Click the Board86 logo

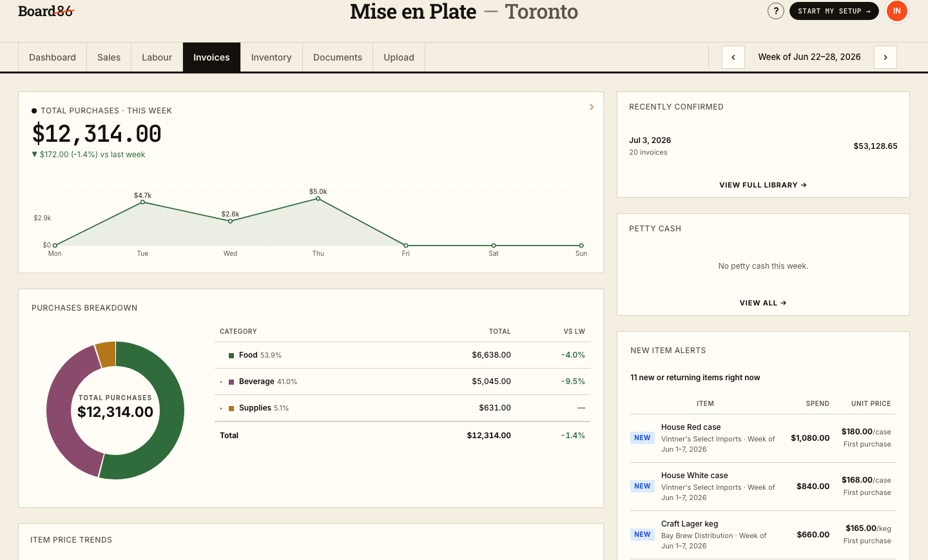(46, 11)
